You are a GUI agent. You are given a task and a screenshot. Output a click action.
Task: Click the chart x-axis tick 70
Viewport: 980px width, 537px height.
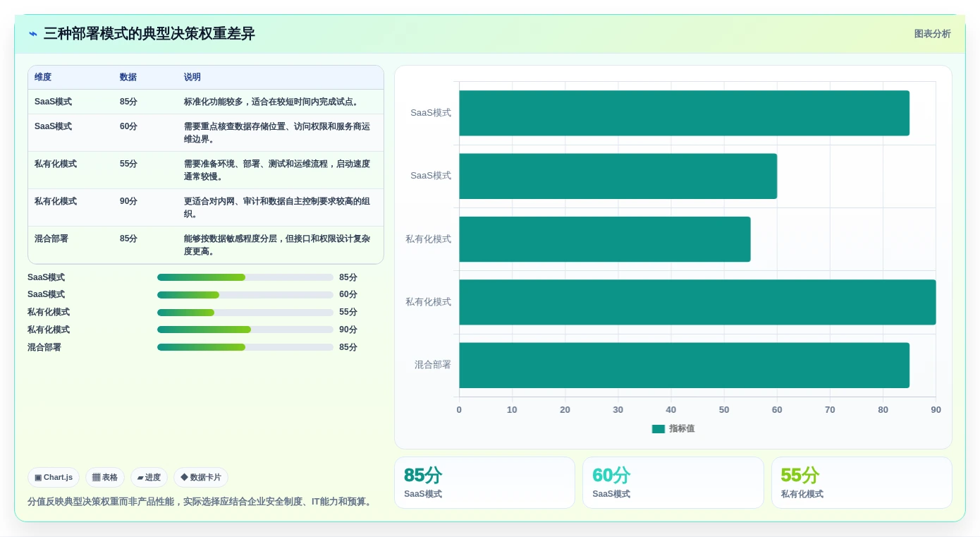tap(830, 410)
